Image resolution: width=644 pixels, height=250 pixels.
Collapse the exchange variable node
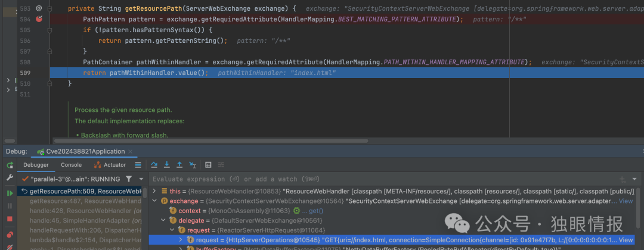[154, 201]
